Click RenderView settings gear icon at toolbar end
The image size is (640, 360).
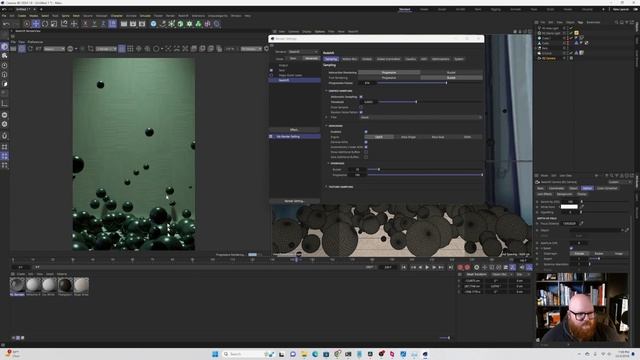pos(267,49)
